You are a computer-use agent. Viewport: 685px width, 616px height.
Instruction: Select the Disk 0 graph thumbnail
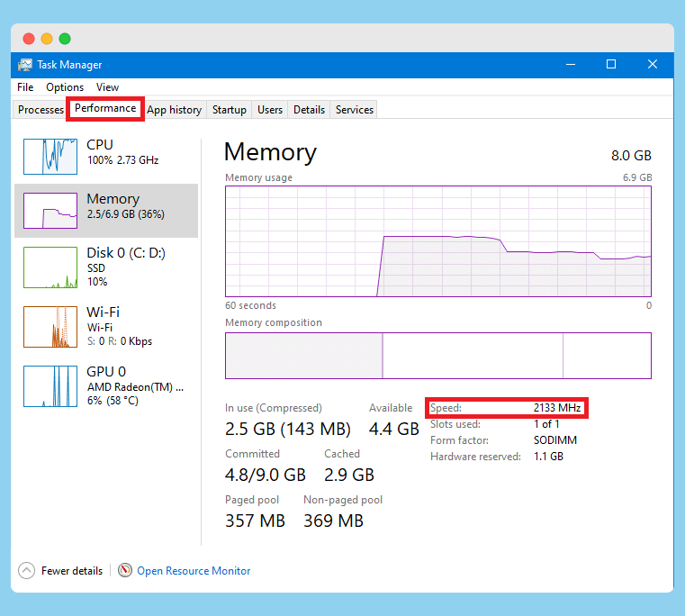point(50,267)
